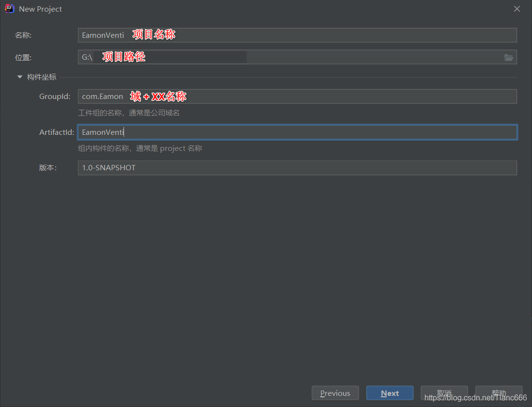Viewport: 532px width, 407px height.
Task: Collapse the 构件坐标 section
Action: tap(20, 77)
